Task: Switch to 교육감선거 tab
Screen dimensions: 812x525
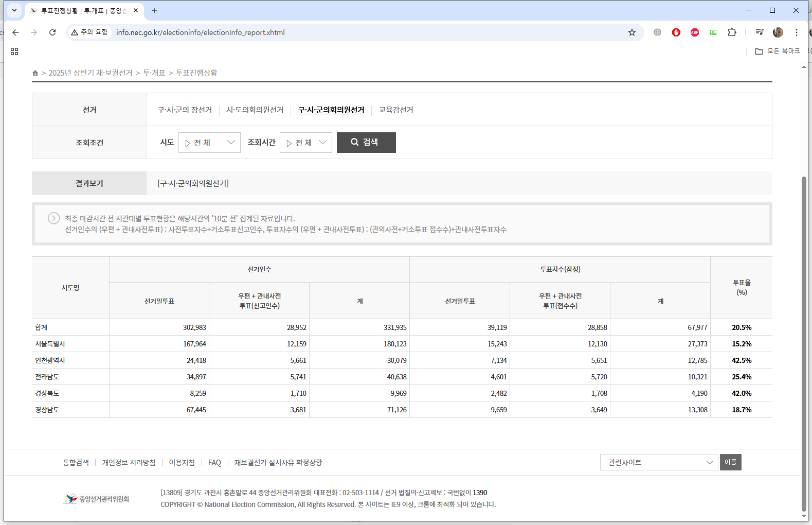Action: click(x=396, y=110)
